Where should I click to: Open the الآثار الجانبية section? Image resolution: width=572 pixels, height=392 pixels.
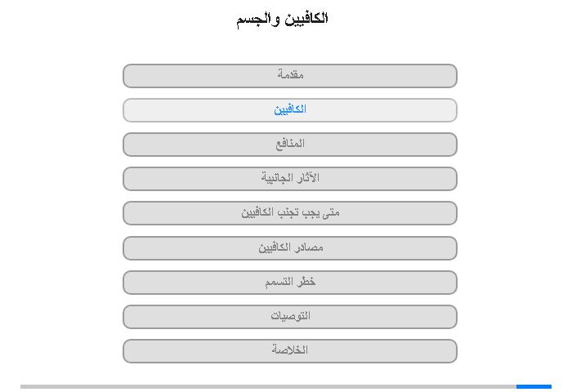tap(290, 179)
